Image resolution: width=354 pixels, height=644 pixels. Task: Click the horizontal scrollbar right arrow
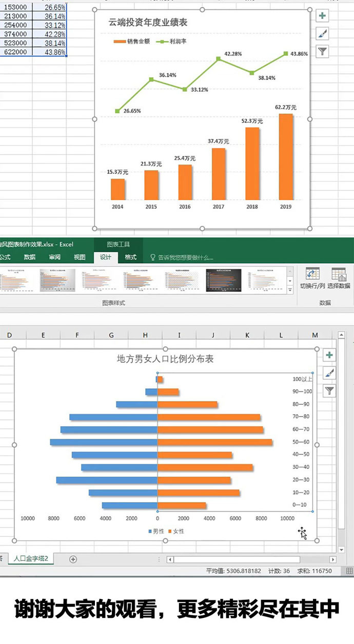click(x=333, y=559)
